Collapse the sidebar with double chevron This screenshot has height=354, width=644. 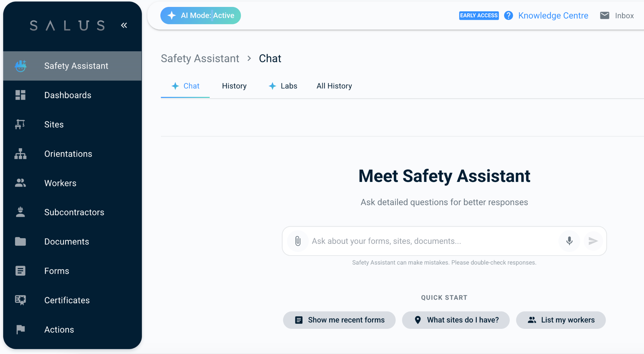124,25
